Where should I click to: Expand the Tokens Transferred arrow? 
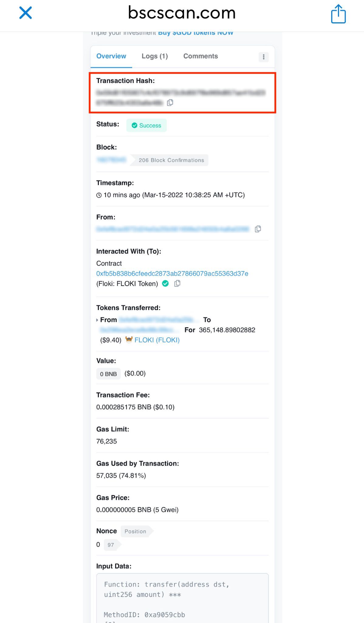coord(97,320)
